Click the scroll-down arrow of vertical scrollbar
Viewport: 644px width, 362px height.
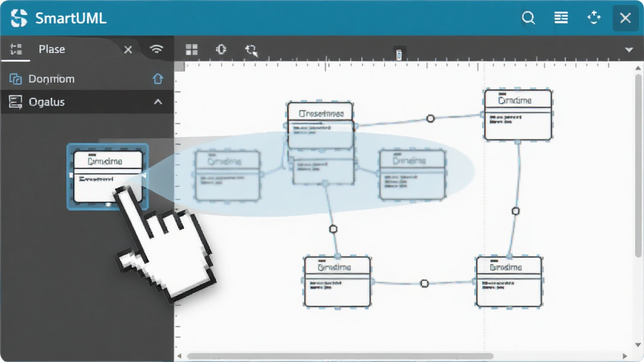(638, 345)
